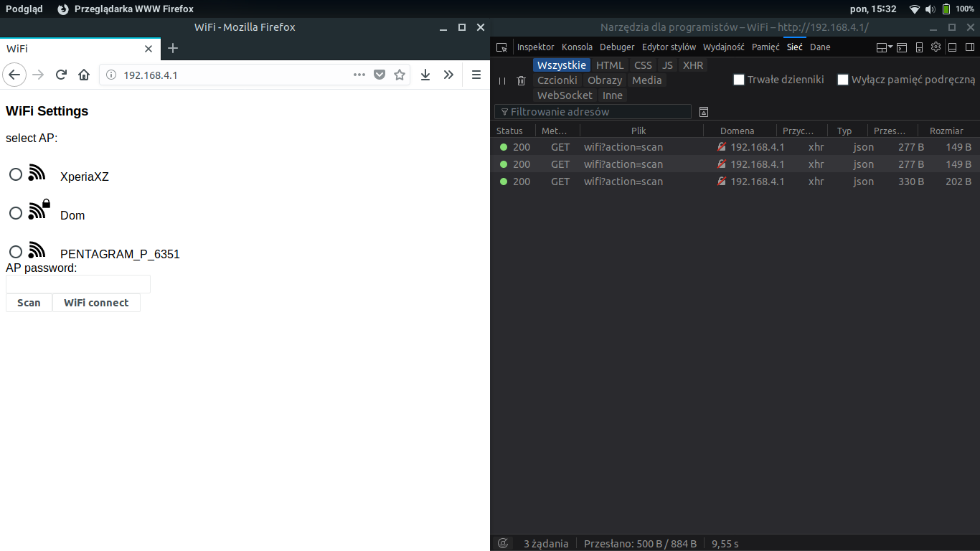
Task: Clear network log with the trash icon
Action: point(522,80)
